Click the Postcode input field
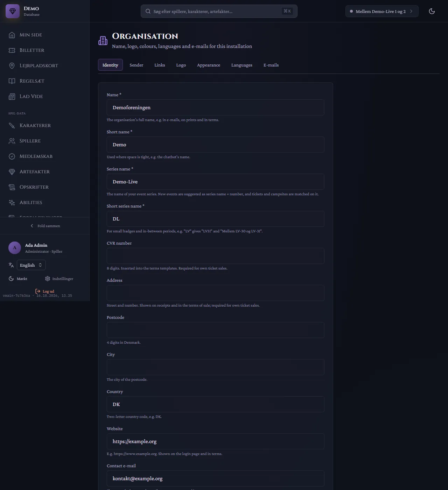Image resolution: width=448 pixels, height=490 pixels. click(216, 330)
